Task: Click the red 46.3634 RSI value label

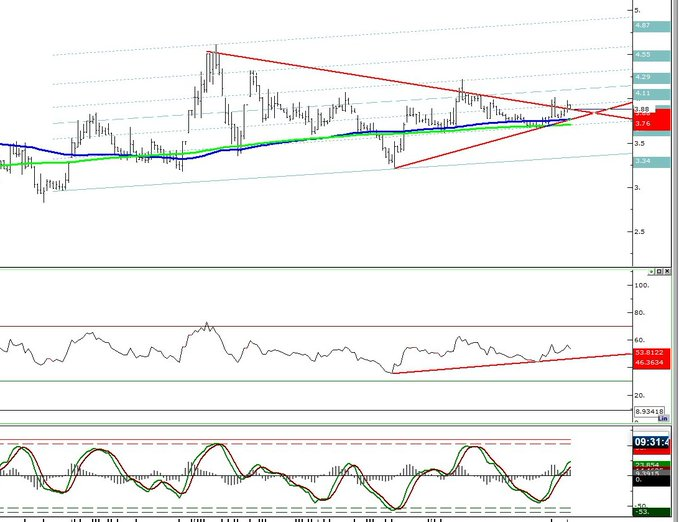Action: [x=651, y=363]
